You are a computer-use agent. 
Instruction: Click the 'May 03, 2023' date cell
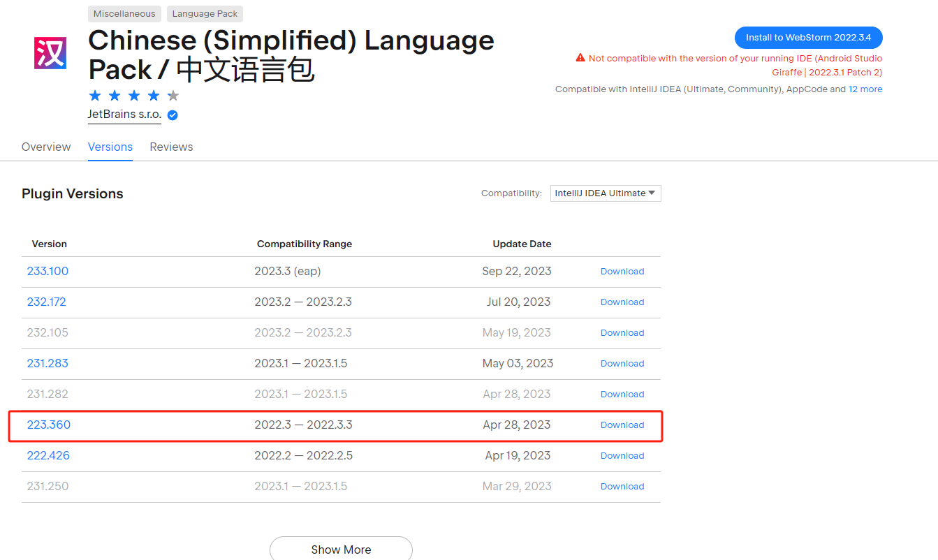click(518, 363)
